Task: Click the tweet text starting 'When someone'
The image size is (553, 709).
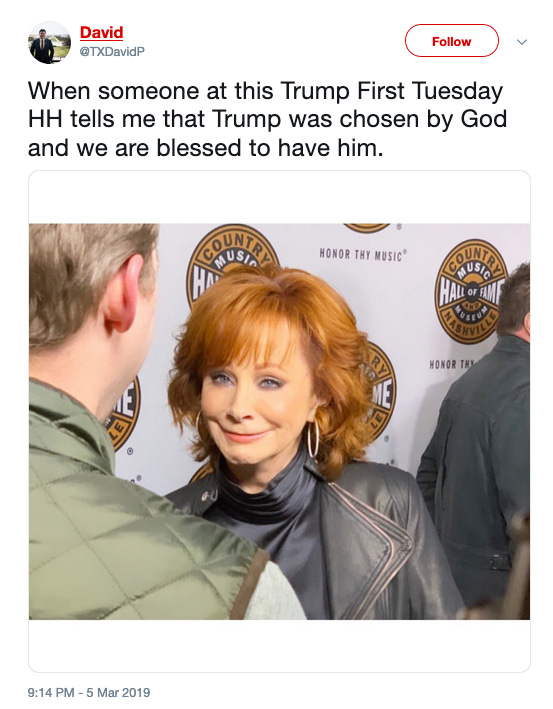Action: [x=267, y=119]
